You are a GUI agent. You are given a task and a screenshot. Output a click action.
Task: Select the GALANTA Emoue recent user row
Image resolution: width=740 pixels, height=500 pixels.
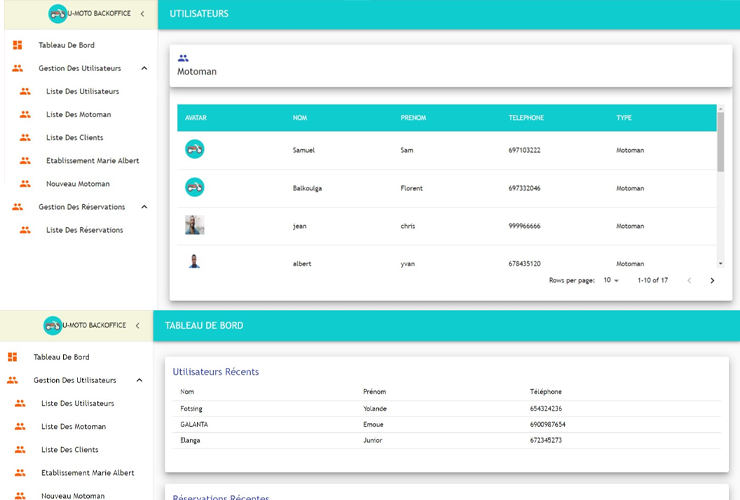[x=445, y=424]
